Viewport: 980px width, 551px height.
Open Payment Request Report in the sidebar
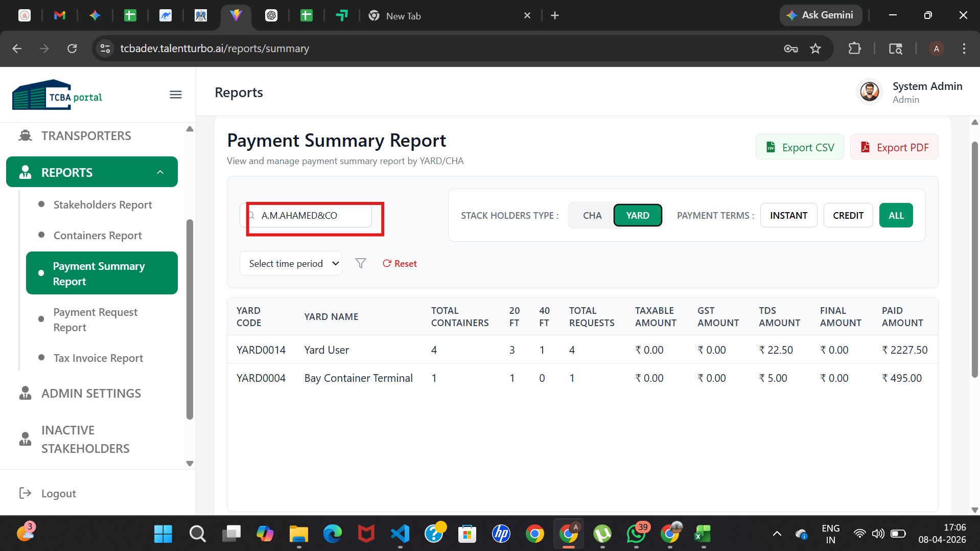(x=96, y=319)
